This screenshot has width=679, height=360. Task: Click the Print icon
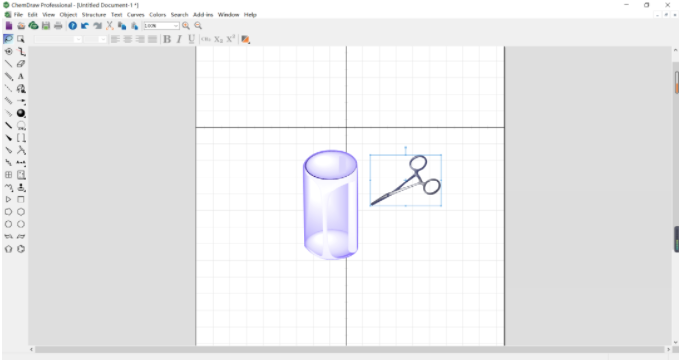tap(58, 26)
